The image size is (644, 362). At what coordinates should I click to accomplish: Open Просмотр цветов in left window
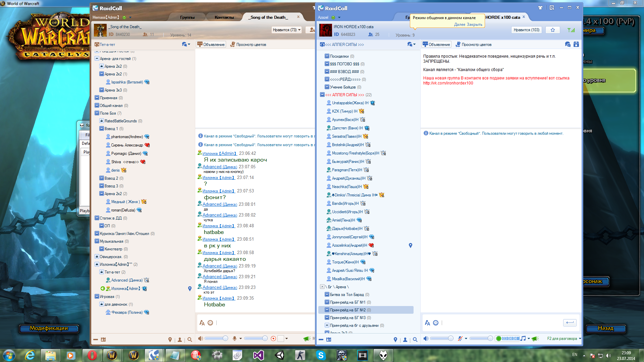[x=248, y=44]
